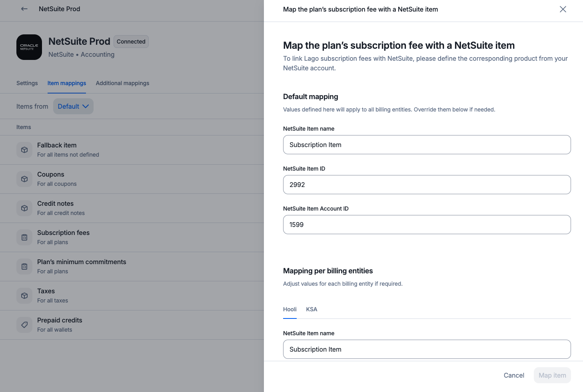Select the Hooli billing entity tab
Screen dimensions: 583x392
point(290,309)
